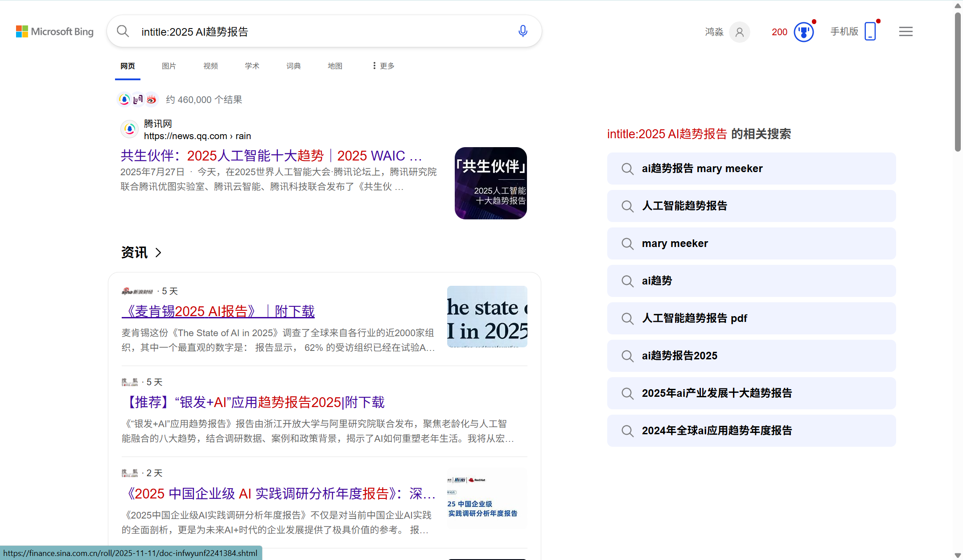Viewport: 963px width, 560px height.
Task: Open the Rewards trophy medal icon
Action: pyautogui.click(x=803, y=32)
